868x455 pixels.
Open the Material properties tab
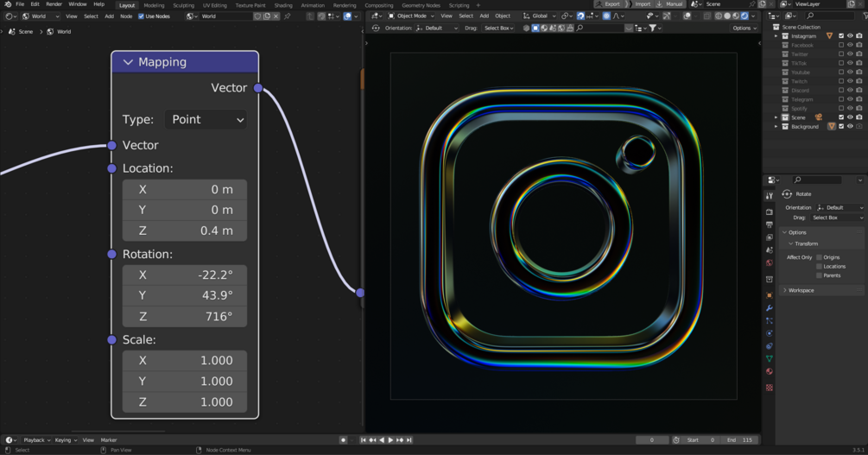[770, 371]
